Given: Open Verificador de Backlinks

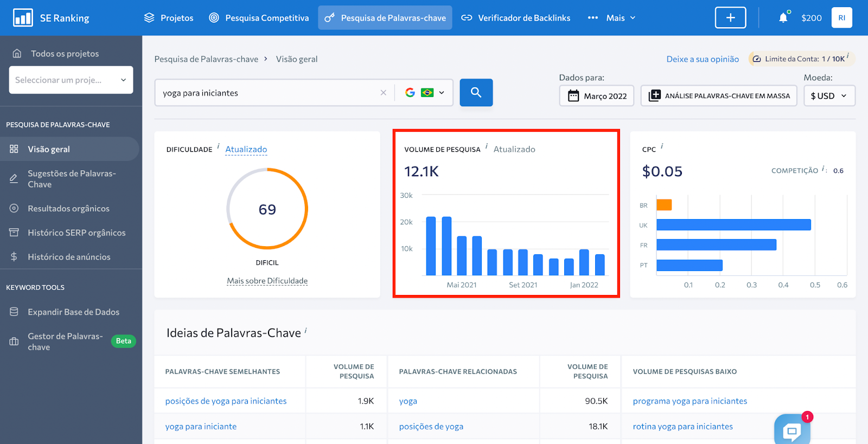Looking at the screenshot, I should point(515,18).
